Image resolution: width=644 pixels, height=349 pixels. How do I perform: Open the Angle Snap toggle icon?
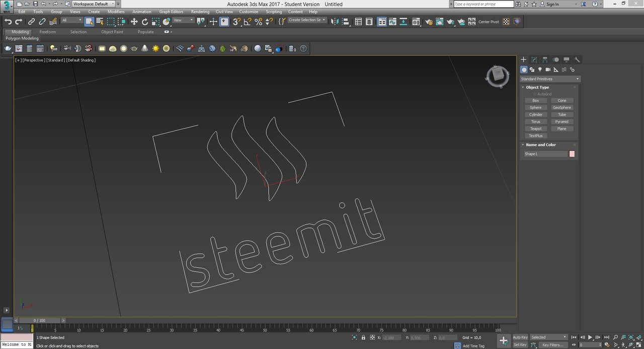tap(247, 22)
